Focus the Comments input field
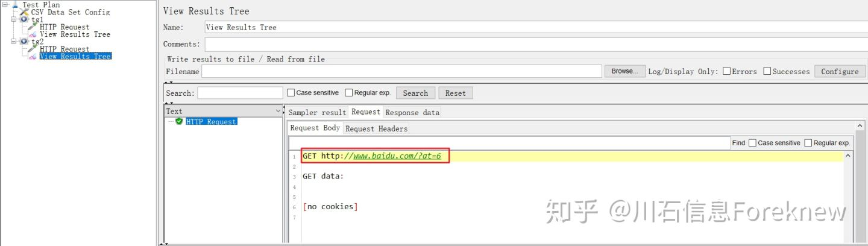Screen dimensions: 868x246 point(536,44)
